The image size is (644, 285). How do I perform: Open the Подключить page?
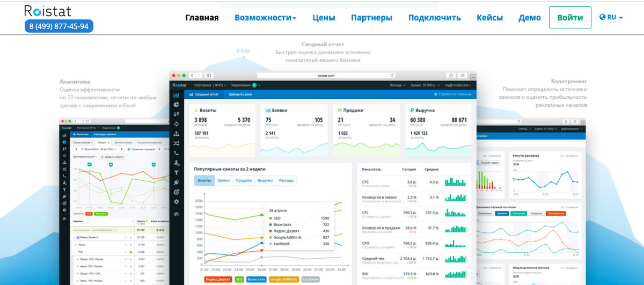coord(434,18)
